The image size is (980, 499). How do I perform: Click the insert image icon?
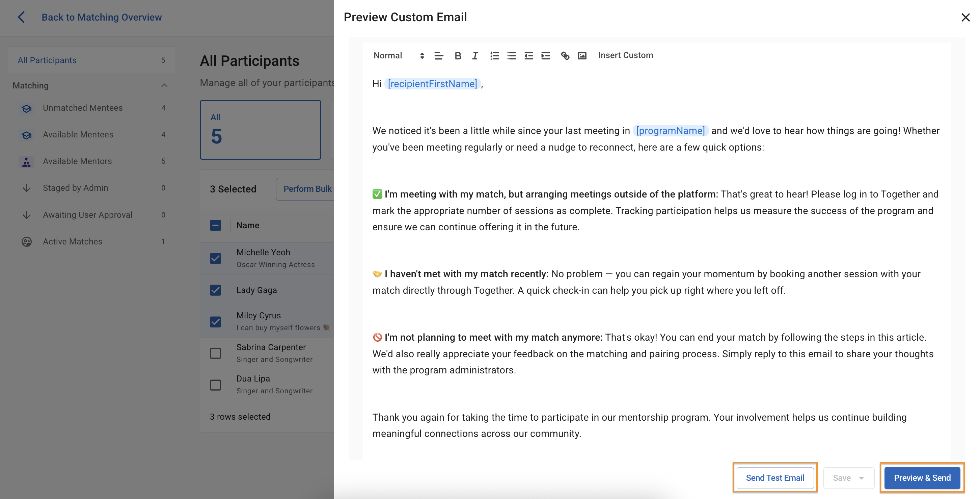coord(582,56)
